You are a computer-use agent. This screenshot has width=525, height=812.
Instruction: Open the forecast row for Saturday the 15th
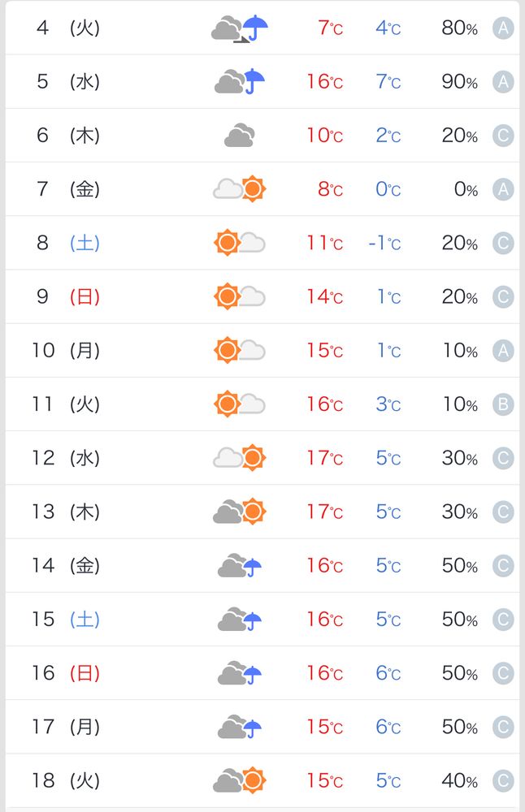[x=262, y=620]
